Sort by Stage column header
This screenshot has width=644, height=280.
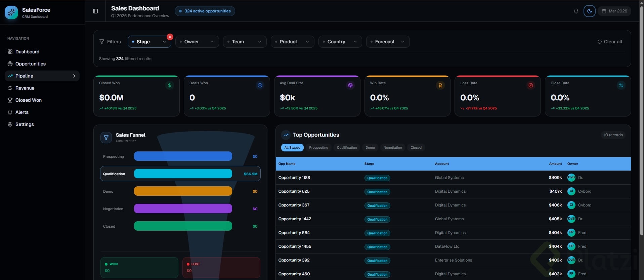point(369,164)
